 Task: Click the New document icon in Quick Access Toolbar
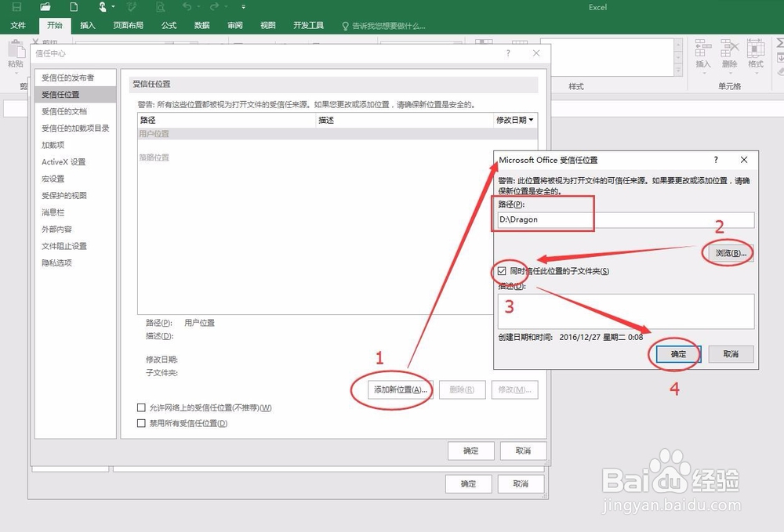click(73, 7)
